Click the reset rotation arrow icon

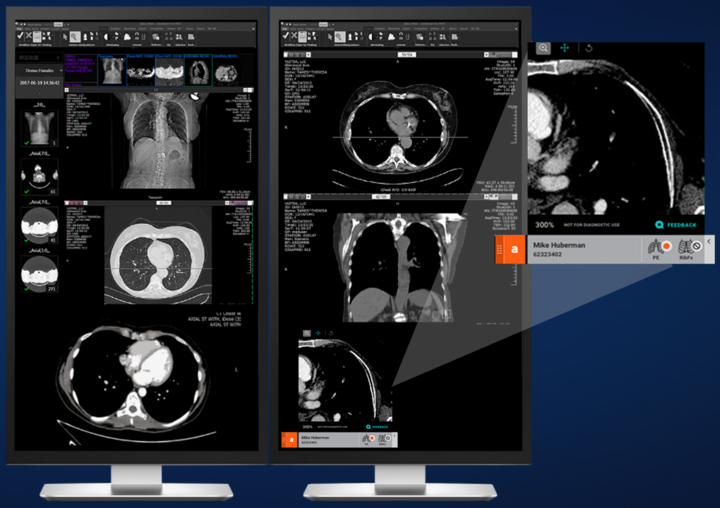click(x=588, y=47)
